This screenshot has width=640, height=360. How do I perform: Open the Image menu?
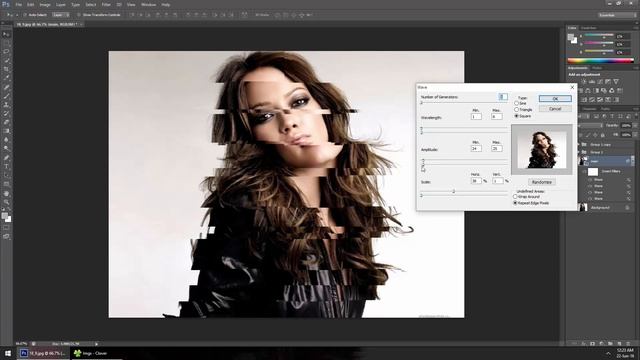(45, 4)
